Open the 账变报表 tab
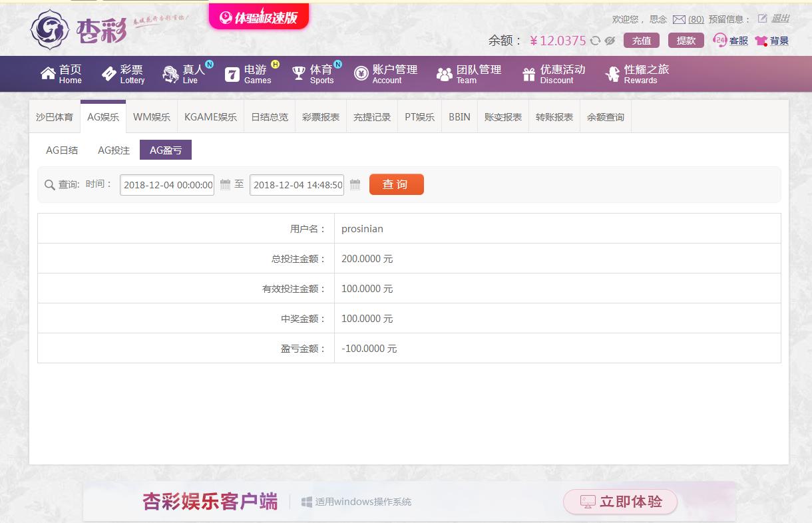The image size is (812, 523). (503, 117)
